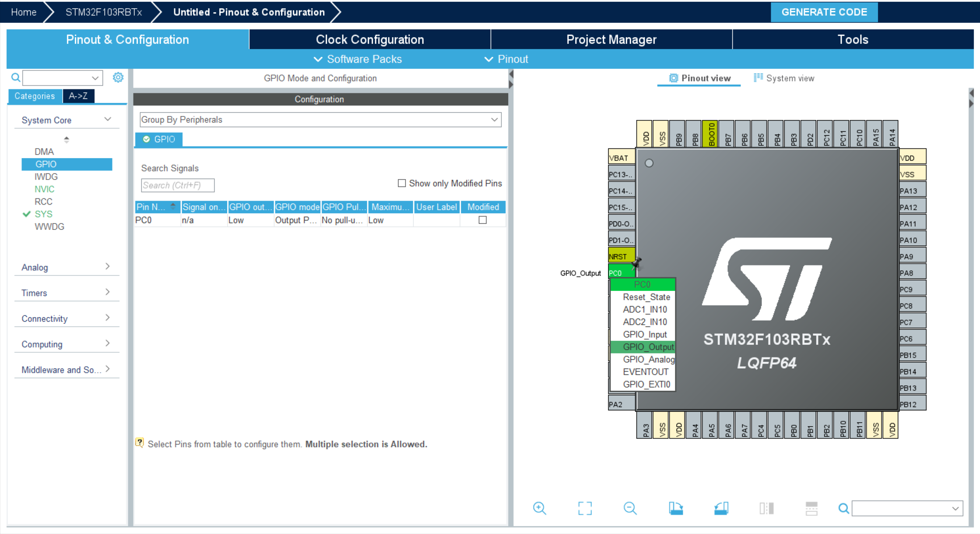Screen dimensions: 980x534
Task: Select the Pinout view tab
Action: 700,78
